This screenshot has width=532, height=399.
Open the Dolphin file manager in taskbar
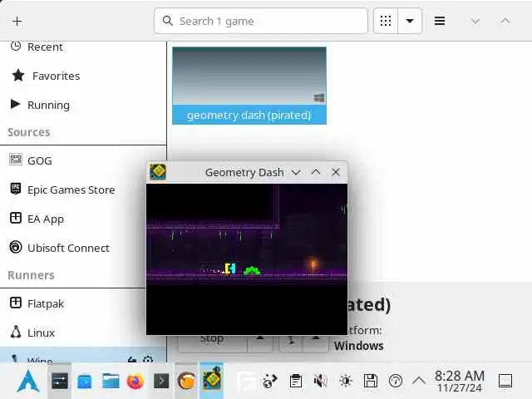(x=111, y=381)
